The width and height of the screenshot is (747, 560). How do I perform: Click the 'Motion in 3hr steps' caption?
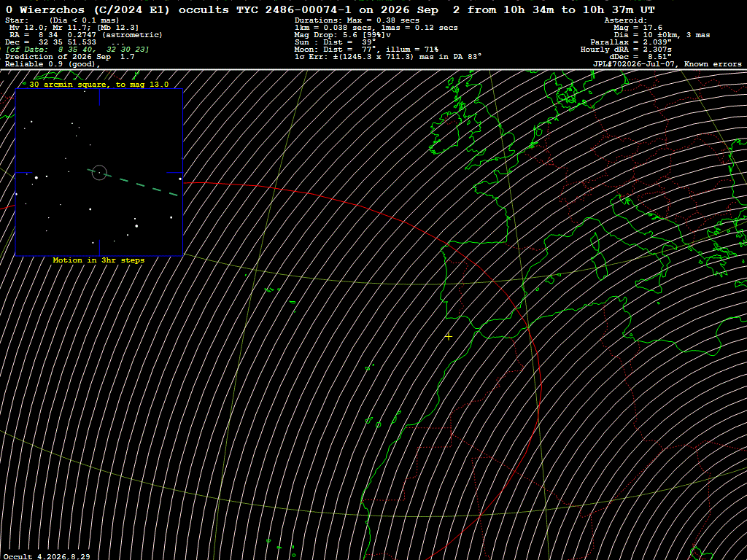click(98, 260)
